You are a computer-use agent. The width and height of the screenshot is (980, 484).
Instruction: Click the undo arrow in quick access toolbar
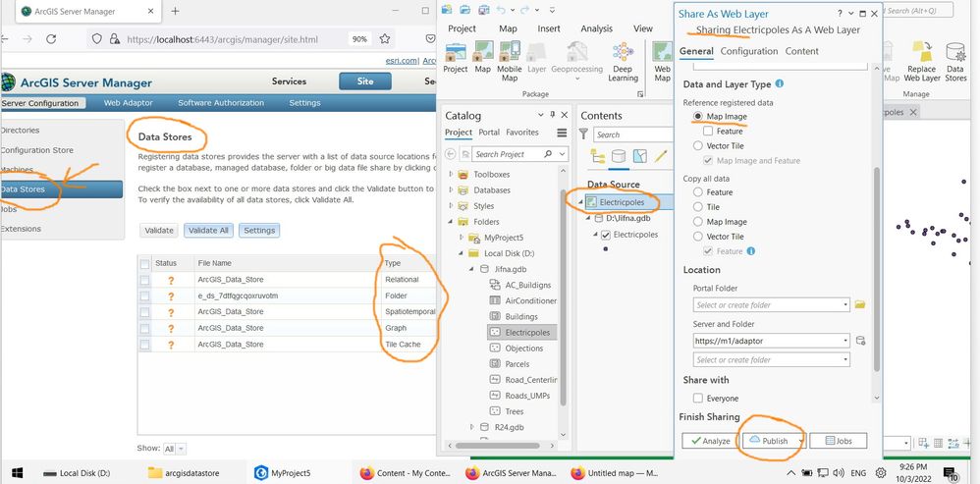(501, 10)
